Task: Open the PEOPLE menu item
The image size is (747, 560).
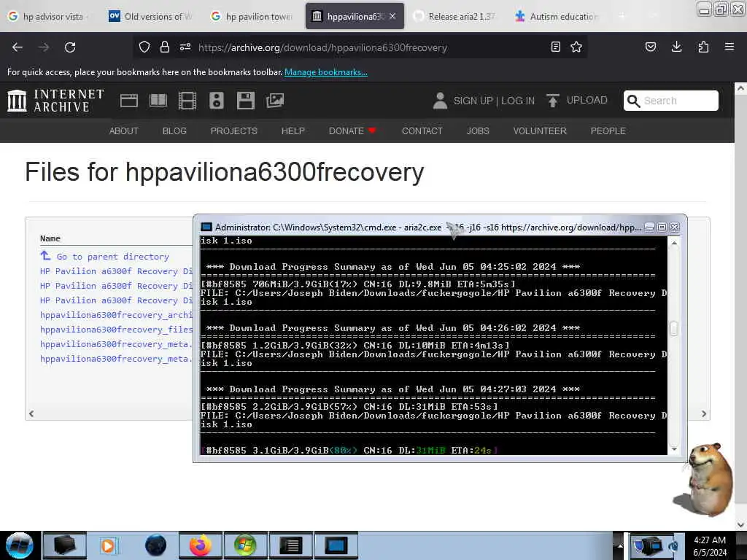Action: pos(608,131)
